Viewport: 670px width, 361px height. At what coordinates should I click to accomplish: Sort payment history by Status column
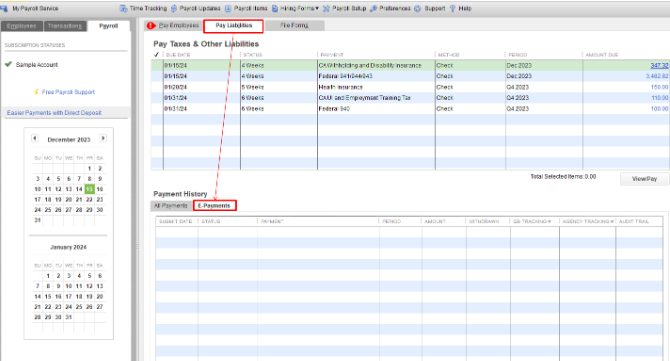tap(211, 221)
